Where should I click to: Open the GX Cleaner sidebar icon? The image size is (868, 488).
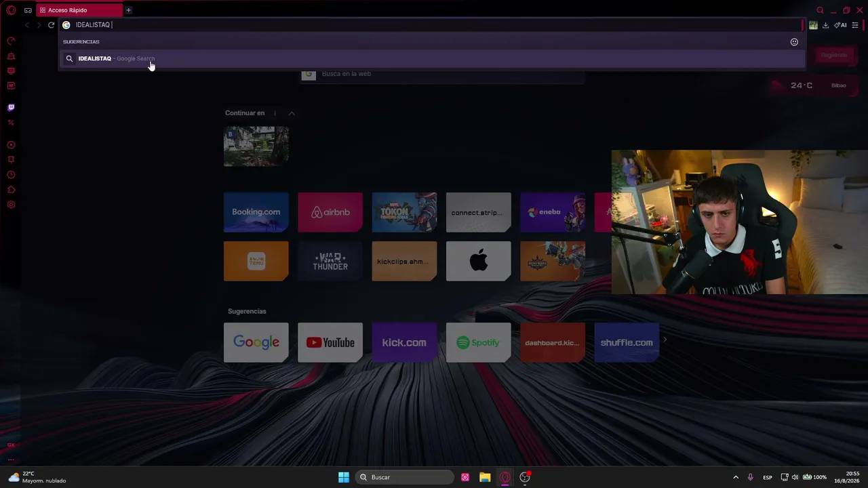click(x=11, y=56)
